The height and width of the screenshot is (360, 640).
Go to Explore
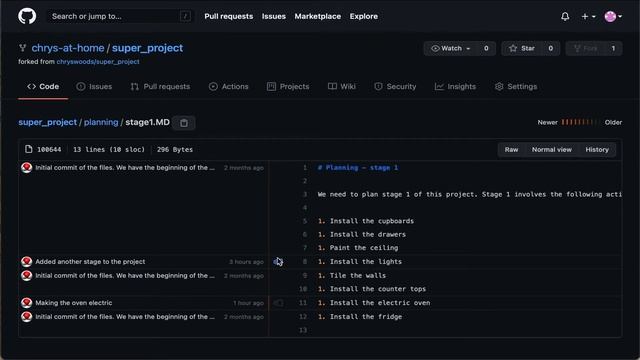[x=364, y=16]
